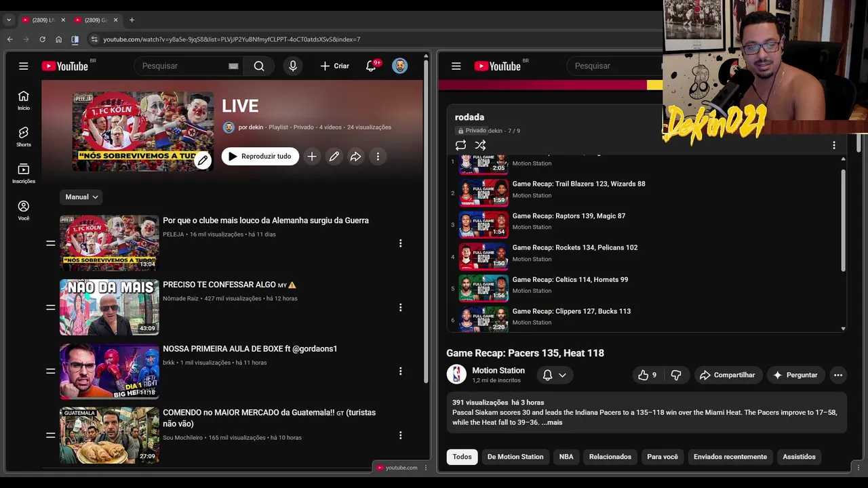Open options for 1. FC Köln video

(400, 243)
